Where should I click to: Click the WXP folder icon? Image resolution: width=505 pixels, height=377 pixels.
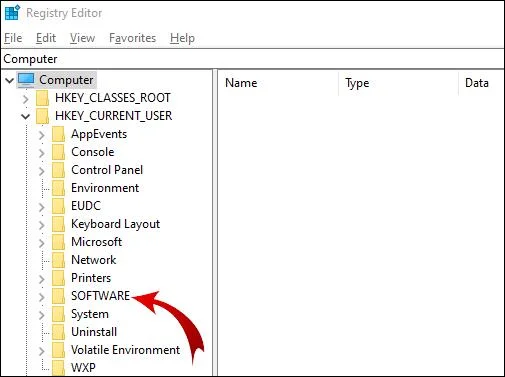pos(59,367)
